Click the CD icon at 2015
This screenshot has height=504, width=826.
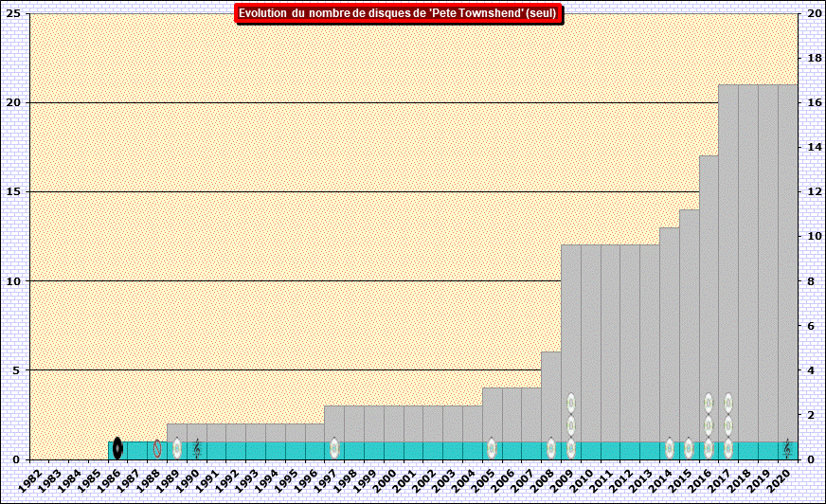point(689,448)
